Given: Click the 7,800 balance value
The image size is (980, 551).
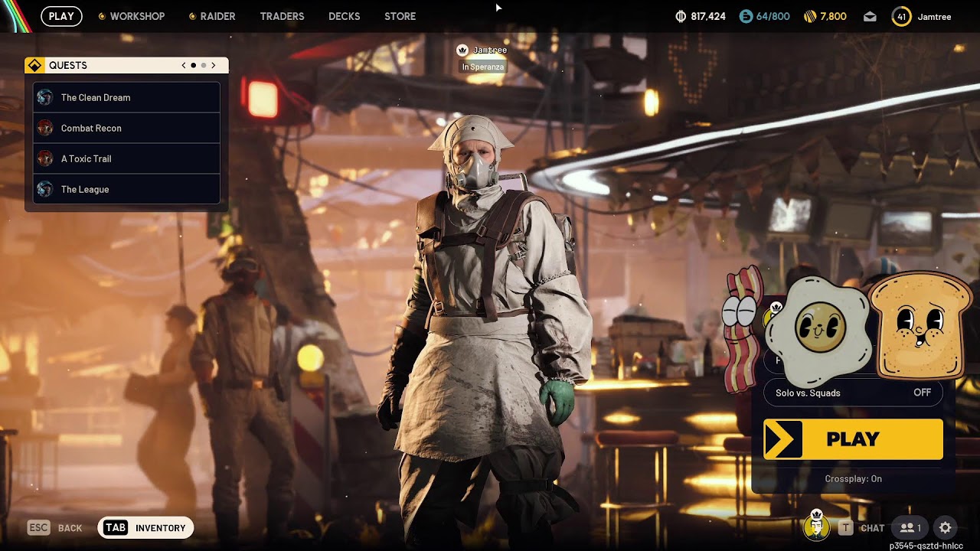Looking at the screenshot, I should coord(834,16).
